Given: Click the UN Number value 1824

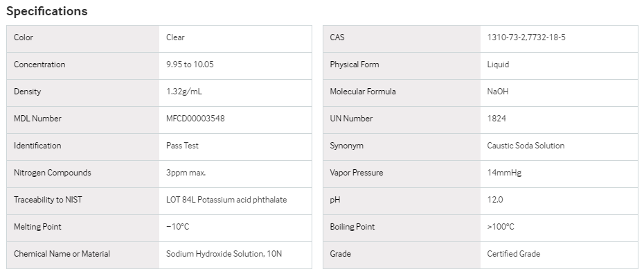Looking at the screenshot, I should tap(497, 119).
